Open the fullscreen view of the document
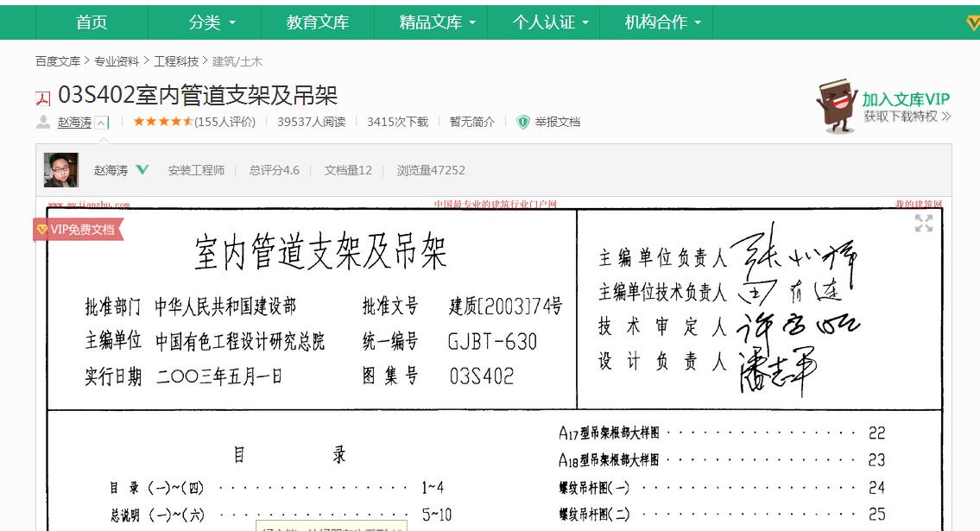Screen dimensions: 980x531 pos(924,224)
